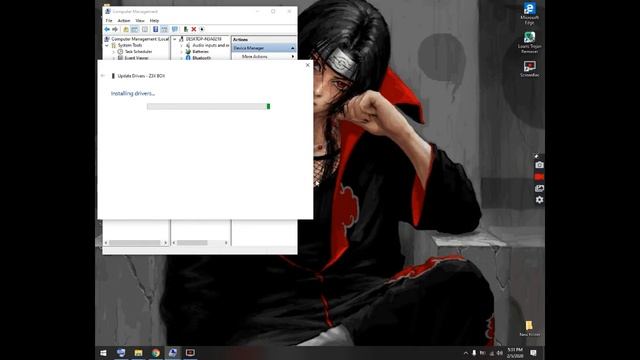The image size is (640, 360).
Task: Select the DESKTOP computer name node
Action: [x=204, y=39]
